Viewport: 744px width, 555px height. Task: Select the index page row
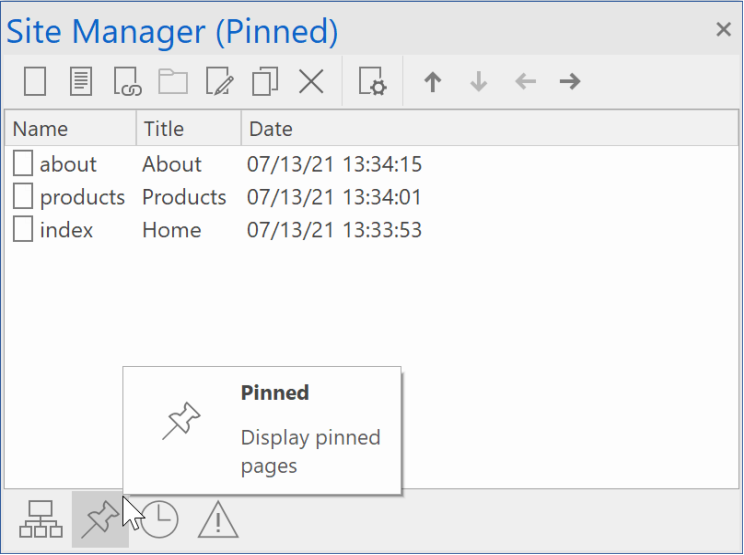point(371,230)
